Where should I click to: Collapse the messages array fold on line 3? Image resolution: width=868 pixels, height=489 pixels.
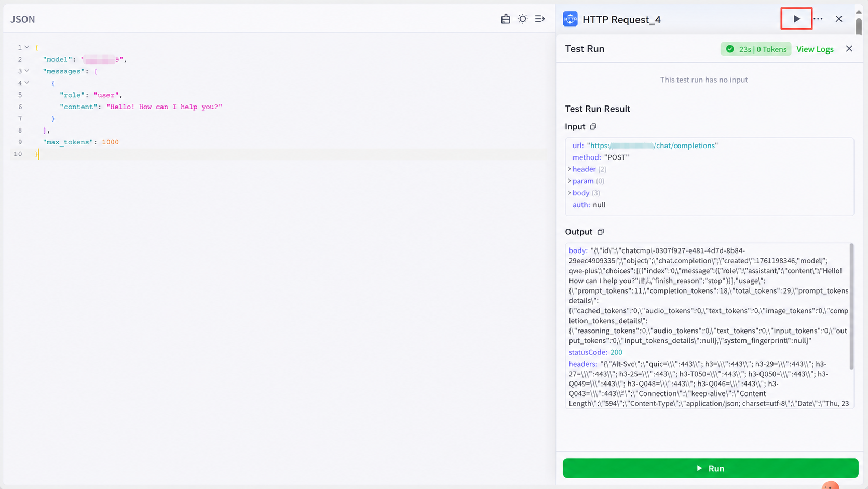tap(27, 71)
